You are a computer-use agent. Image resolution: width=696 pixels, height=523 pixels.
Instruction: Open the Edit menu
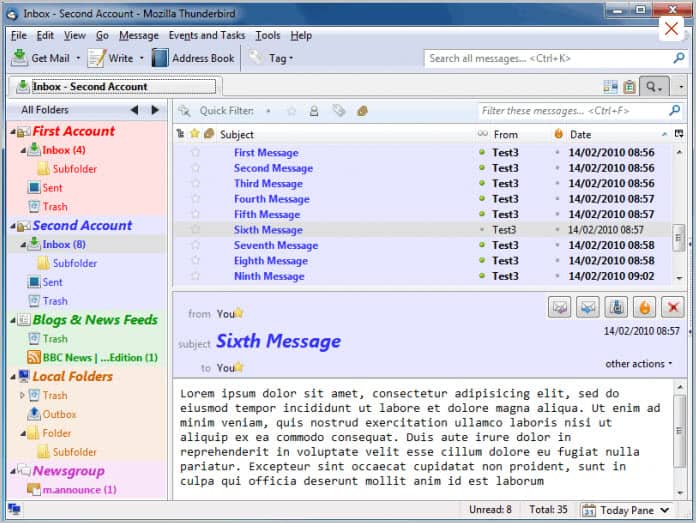click(45, 35)
